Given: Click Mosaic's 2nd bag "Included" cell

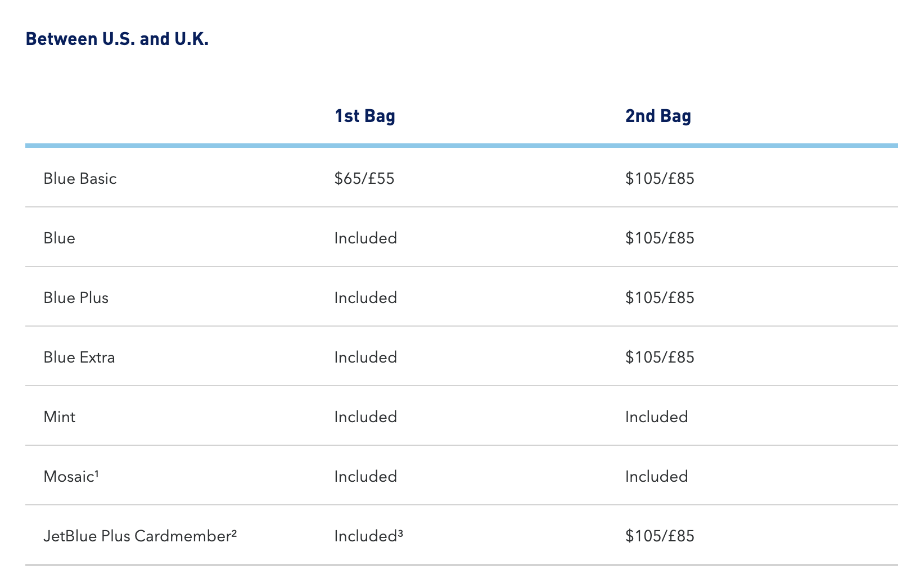Looking at the screenshot, I should pyautogui.click(x=656, y=477).
